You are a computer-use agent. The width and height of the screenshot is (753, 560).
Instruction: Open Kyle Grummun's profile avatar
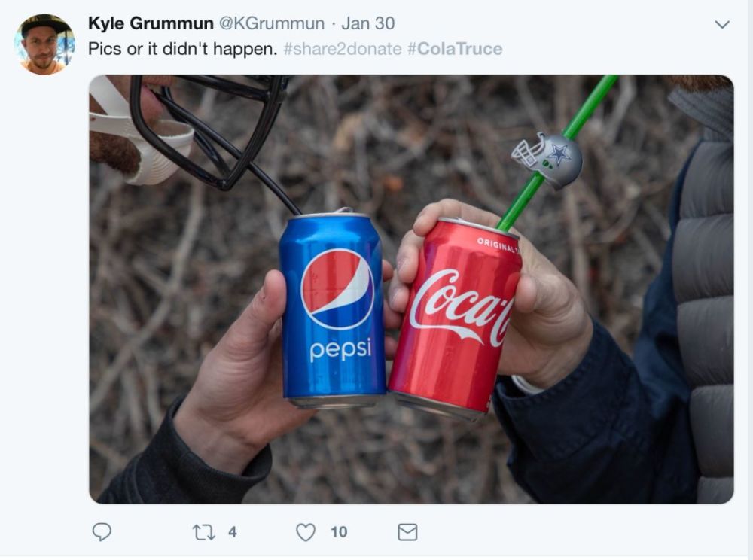pos(44,44)
